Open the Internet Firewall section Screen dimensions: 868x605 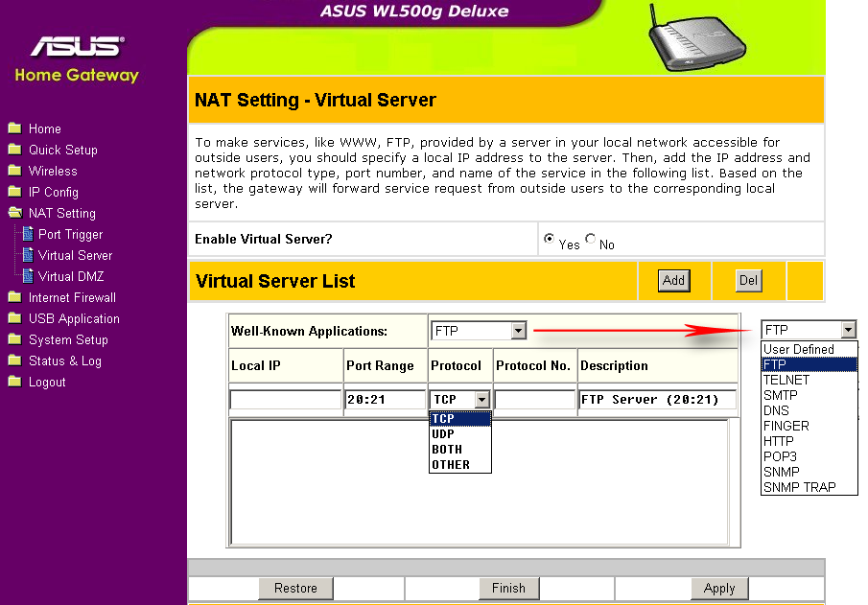(x=73, y=298)
